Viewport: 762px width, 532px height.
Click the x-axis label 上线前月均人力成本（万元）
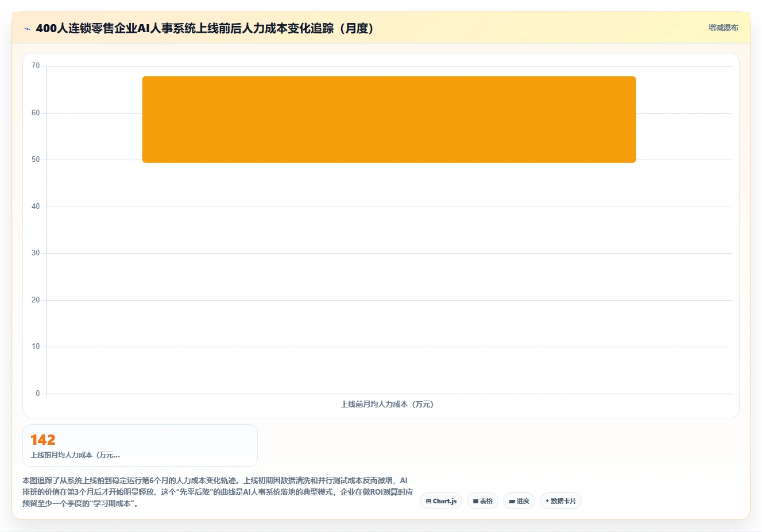click(388, 404)
